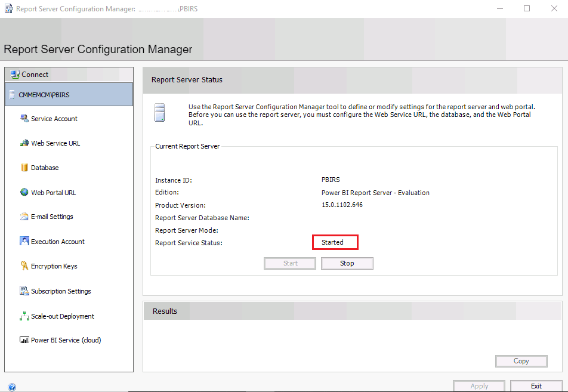Maximize the Configuration Manager window
The width and height of the screenshot is (568, 392).
coord(527,8)
